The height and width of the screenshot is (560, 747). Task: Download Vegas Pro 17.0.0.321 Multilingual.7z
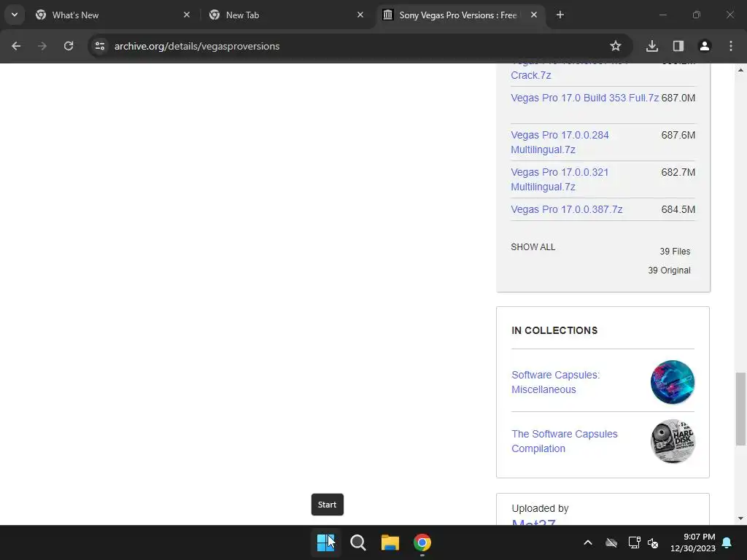pyautogui.click(x=560, y=179)
